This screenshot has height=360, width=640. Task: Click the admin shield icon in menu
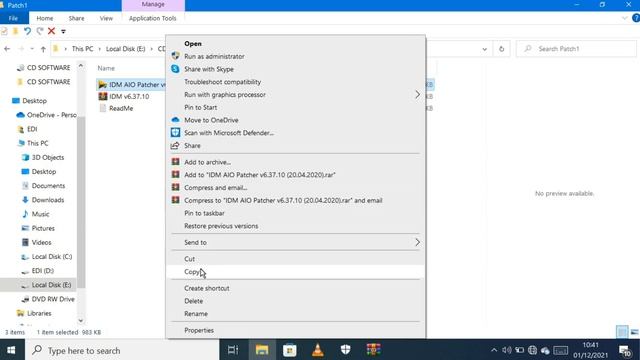pyautogui.click(x=175, y=56)
